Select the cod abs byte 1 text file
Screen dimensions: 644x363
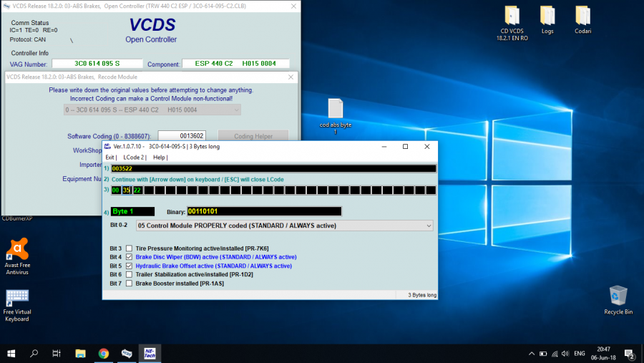(336, 110)
